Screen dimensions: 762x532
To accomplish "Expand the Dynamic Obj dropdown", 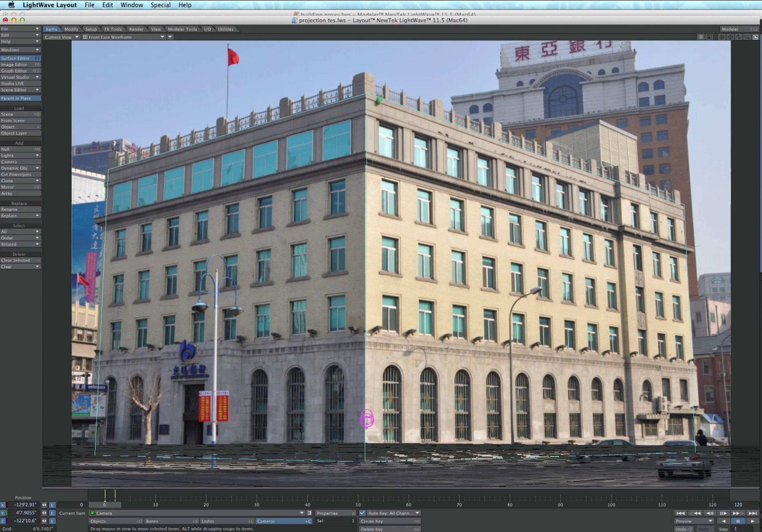I will pos(21,168).
